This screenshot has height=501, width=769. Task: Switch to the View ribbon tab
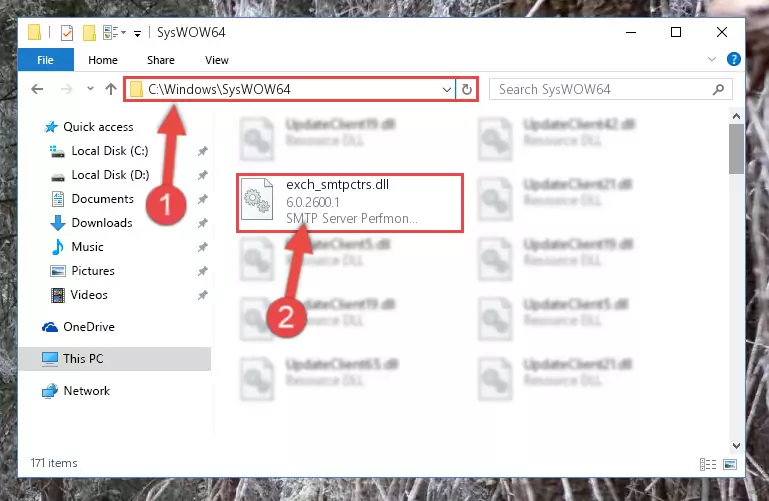(217, 60)
